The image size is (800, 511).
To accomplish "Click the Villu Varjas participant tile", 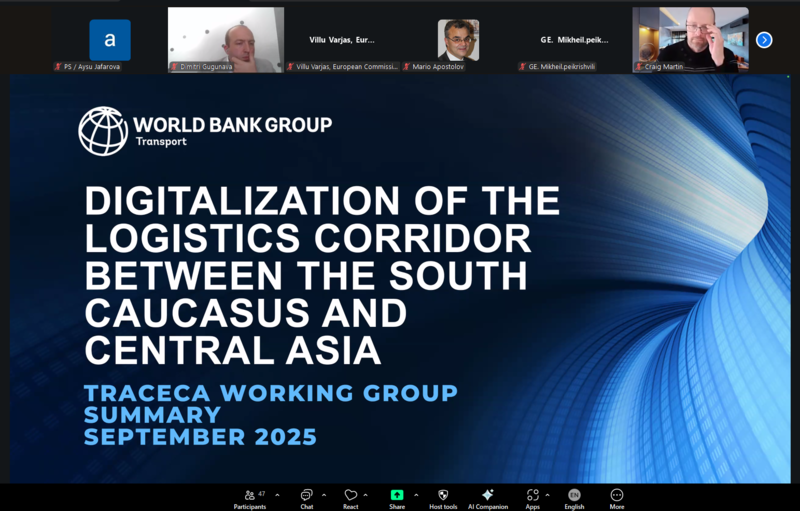I will [x=342, y=40].
